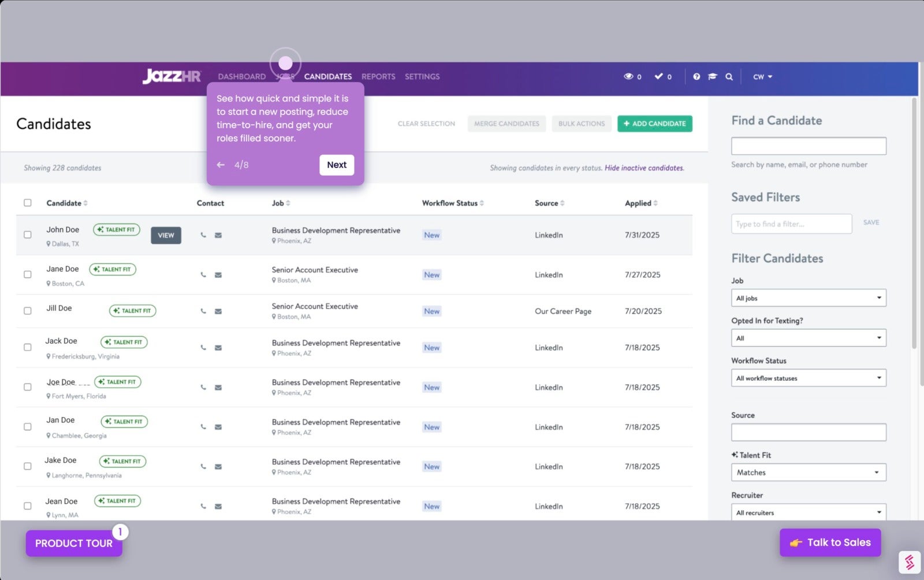Call John Doe via the phone icon

[x=203, y=235]
